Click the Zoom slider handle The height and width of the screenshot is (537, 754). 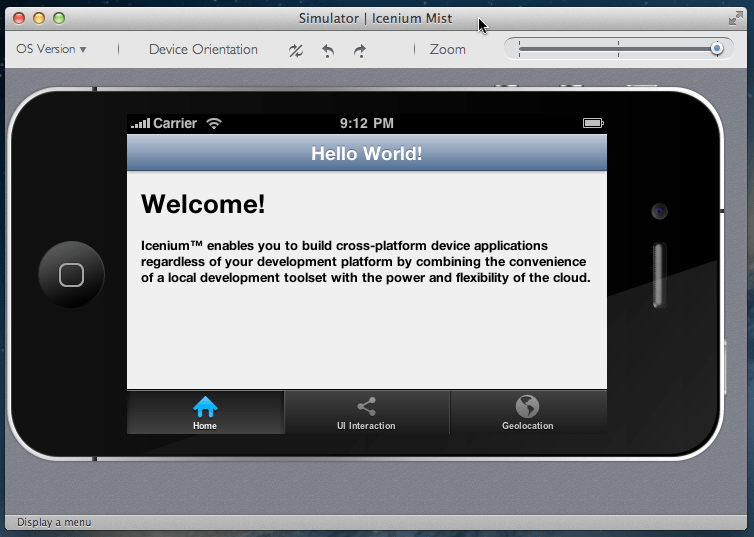717,49
